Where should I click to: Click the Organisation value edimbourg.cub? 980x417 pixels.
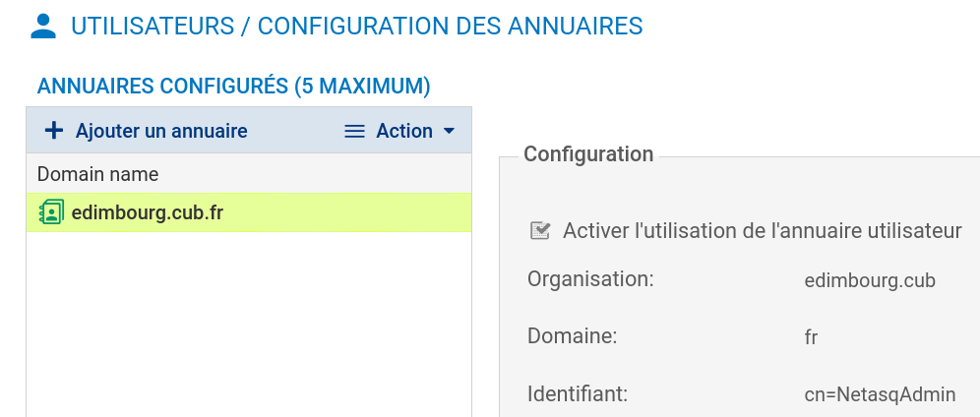pos(869,280)
